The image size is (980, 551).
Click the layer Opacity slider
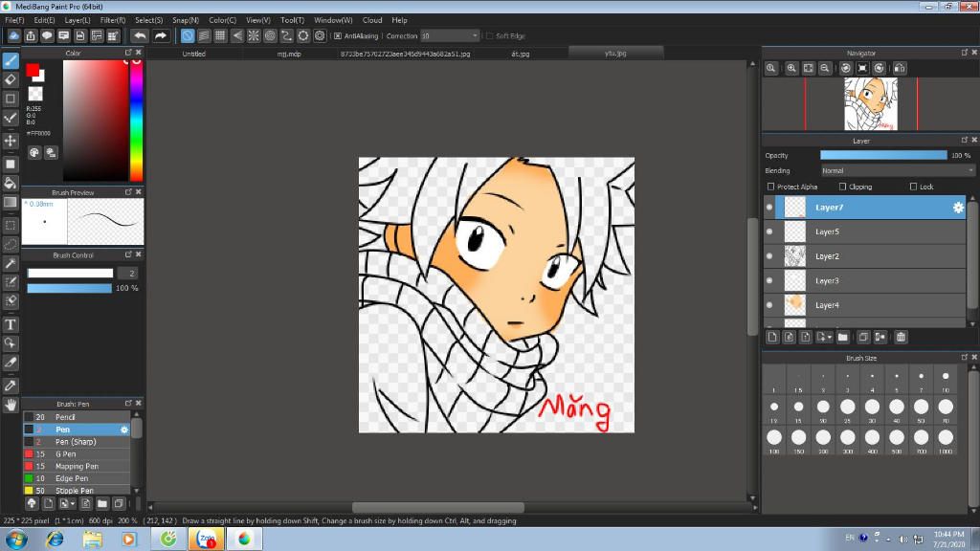tap(882, 155)
